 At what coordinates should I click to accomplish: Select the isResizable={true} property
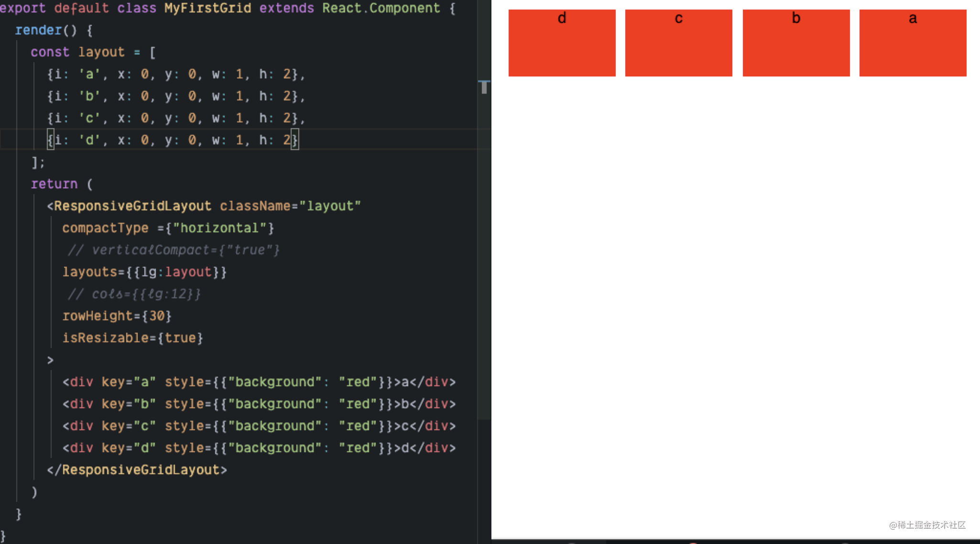pyautogui.click(x=132, y=338)
